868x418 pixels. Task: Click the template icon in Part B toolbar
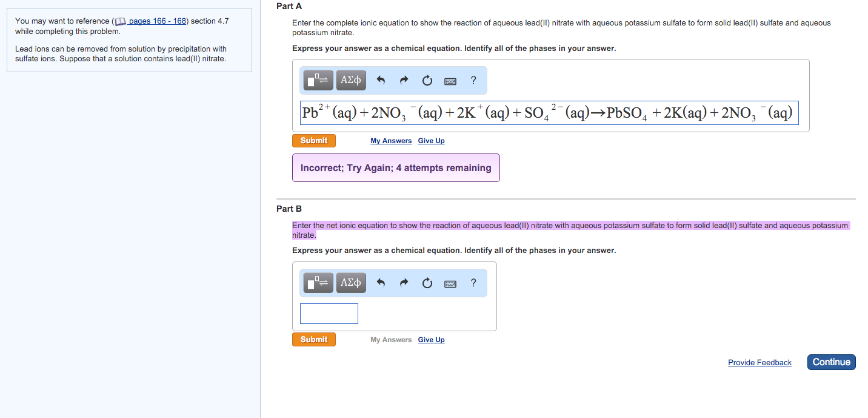(317, 282)
